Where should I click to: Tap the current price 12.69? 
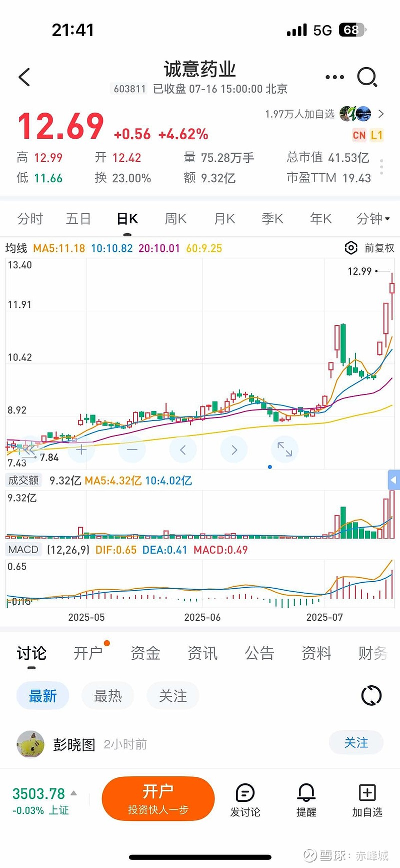coord(60,126)
